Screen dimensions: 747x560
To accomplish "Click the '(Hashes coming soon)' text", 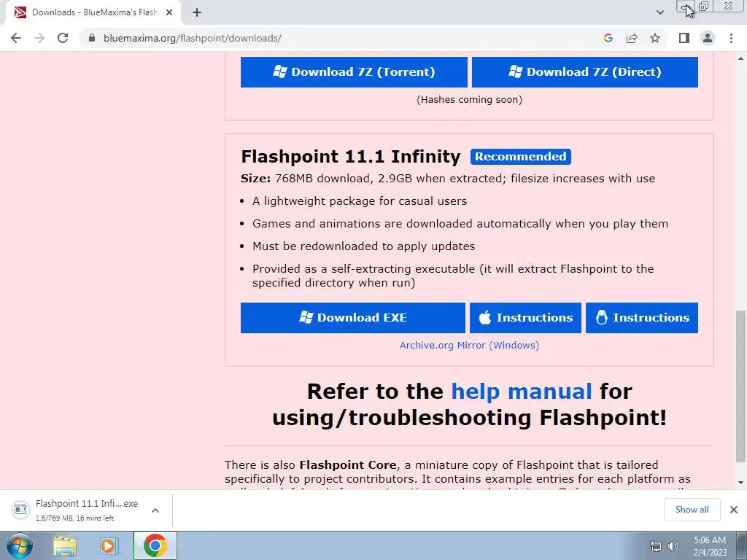I will (x=469, y=99).
